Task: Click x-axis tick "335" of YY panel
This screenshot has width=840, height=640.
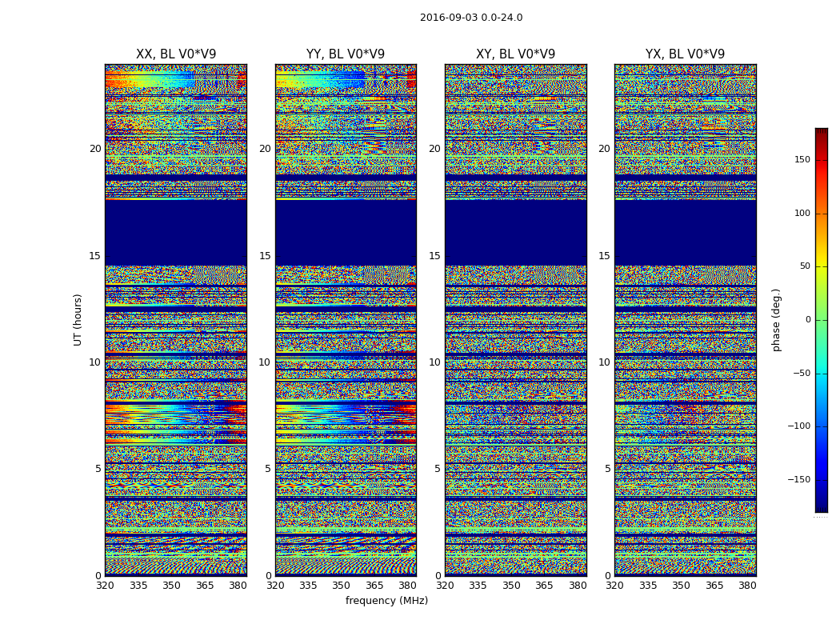Action: point(308,586)
